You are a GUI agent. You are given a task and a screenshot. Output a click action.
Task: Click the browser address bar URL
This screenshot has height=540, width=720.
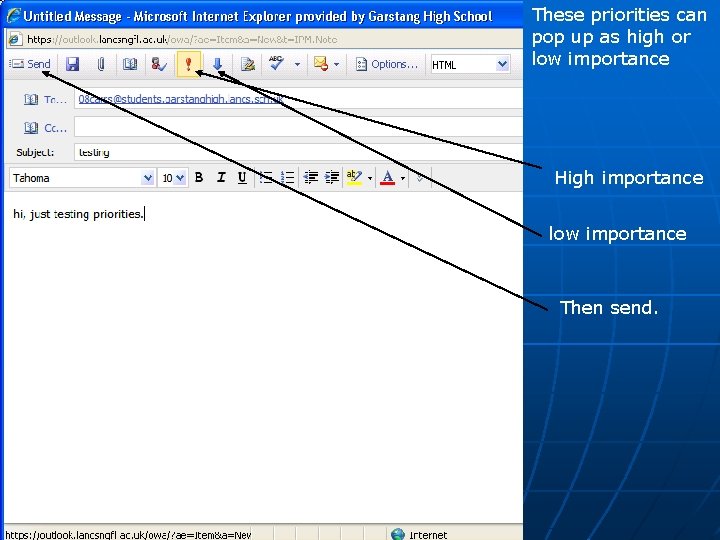[182, 39]
